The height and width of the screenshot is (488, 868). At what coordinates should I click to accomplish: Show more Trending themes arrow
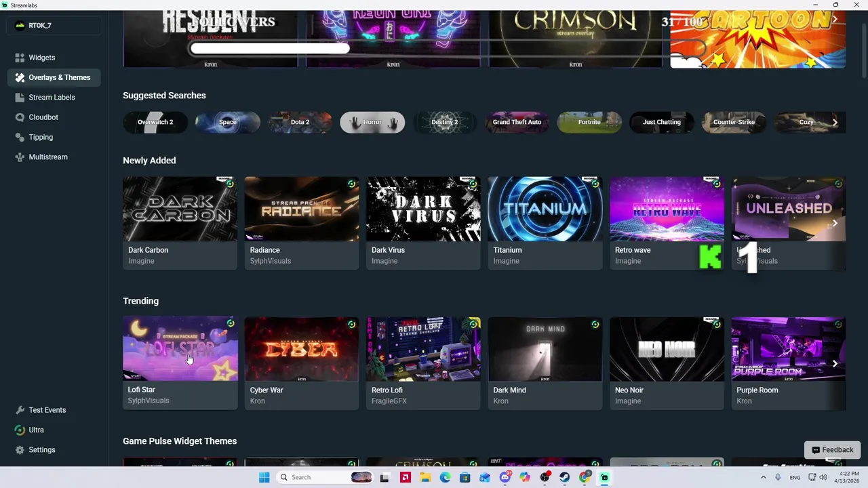click(835, 364)
